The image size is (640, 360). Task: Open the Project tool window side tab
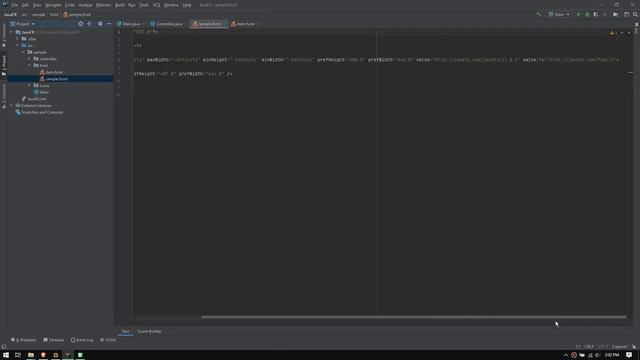[4, 65]
